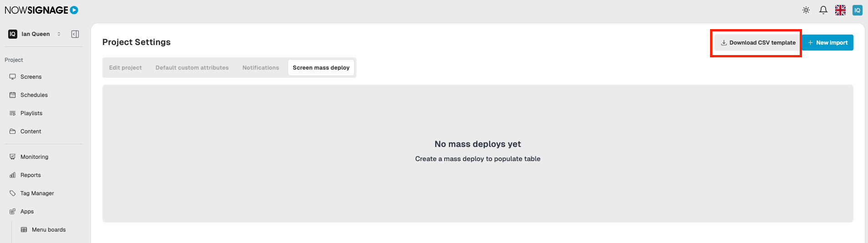Image resolution: width=868 pixels, height=243 pixels.
Task: Click the Monitoring icon
Action: pyautogui.click(x=12, y=157)
